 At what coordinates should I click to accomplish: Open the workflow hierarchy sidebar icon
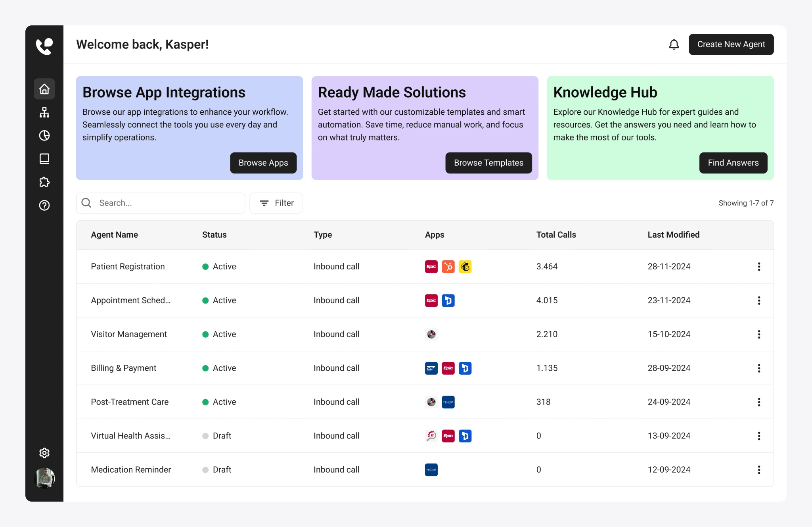point(44,112)
